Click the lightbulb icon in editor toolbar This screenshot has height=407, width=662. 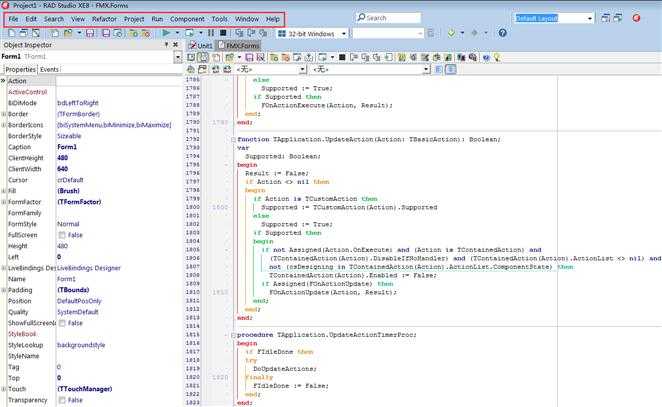coord(497,57)
